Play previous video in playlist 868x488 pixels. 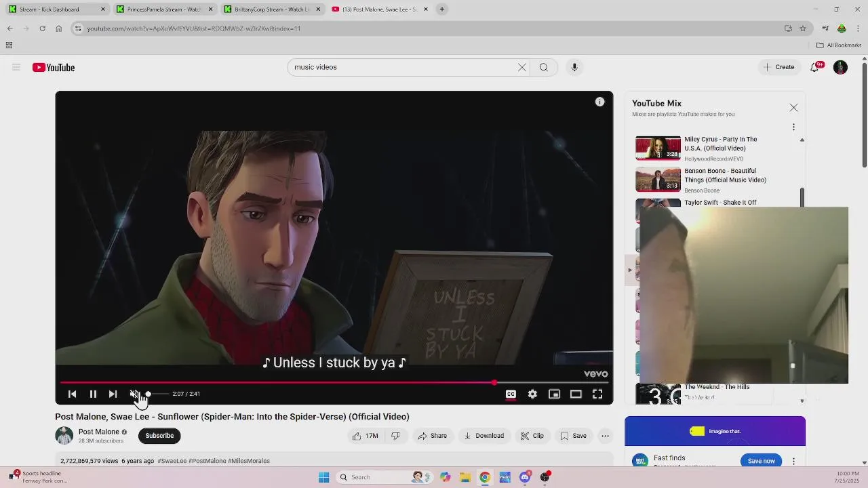[x=72, y=394]
